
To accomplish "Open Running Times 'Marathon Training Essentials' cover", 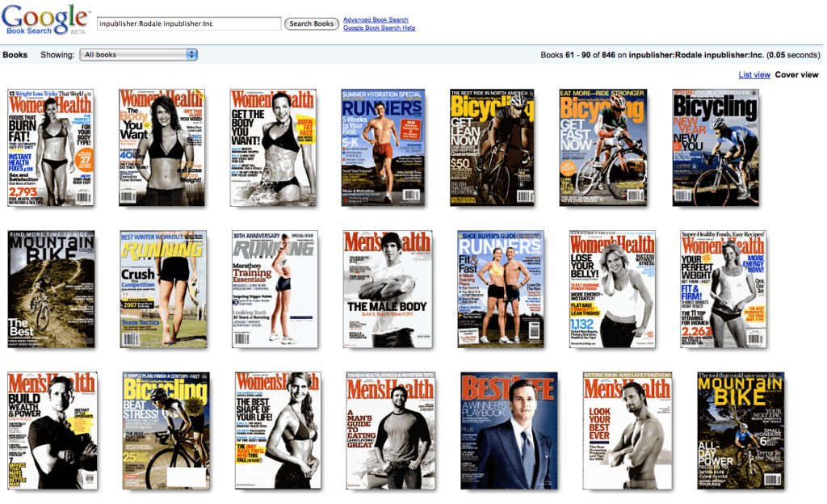I will tap(275, 289).
